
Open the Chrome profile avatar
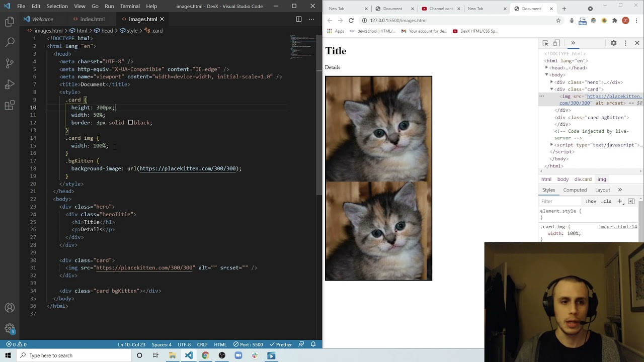pos(625,21)
